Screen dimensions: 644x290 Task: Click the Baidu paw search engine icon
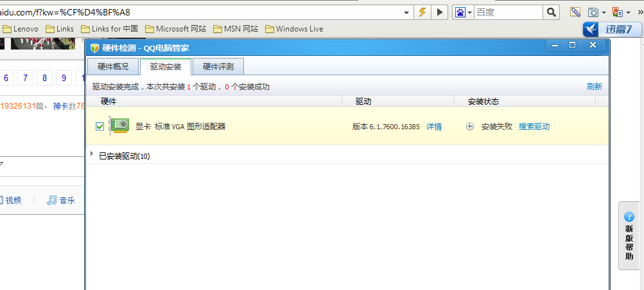pyautogui.click(x=460, y=12)
